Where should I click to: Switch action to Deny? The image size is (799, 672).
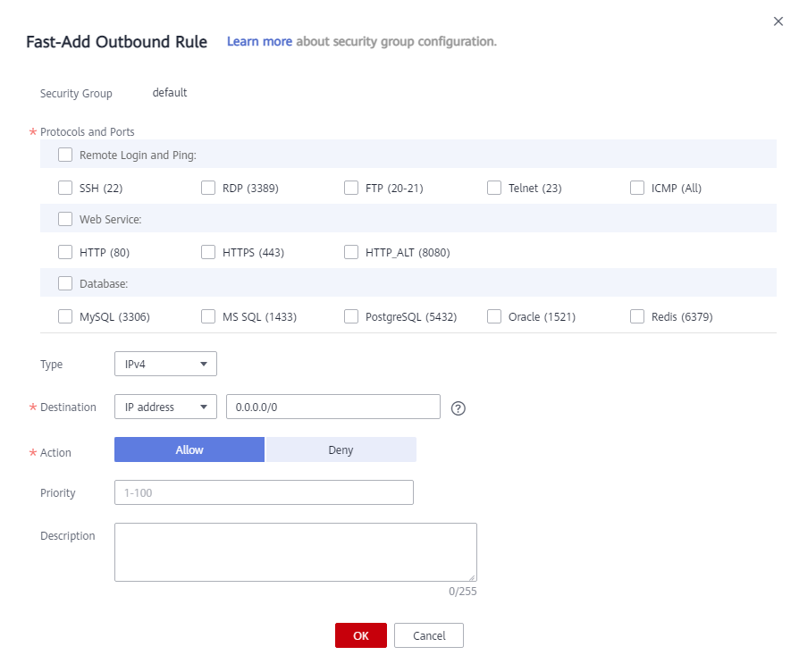(x=341, y=449)
